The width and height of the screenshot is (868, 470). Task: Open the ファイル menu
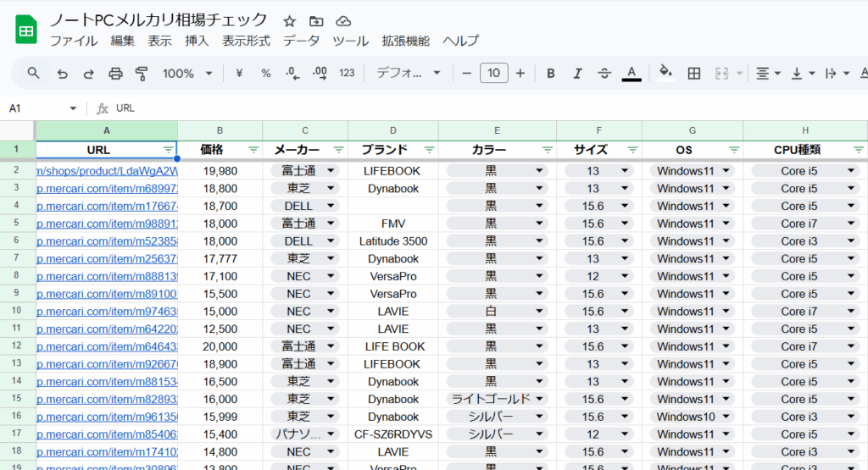pyautogui.click(x=74, y=41)
